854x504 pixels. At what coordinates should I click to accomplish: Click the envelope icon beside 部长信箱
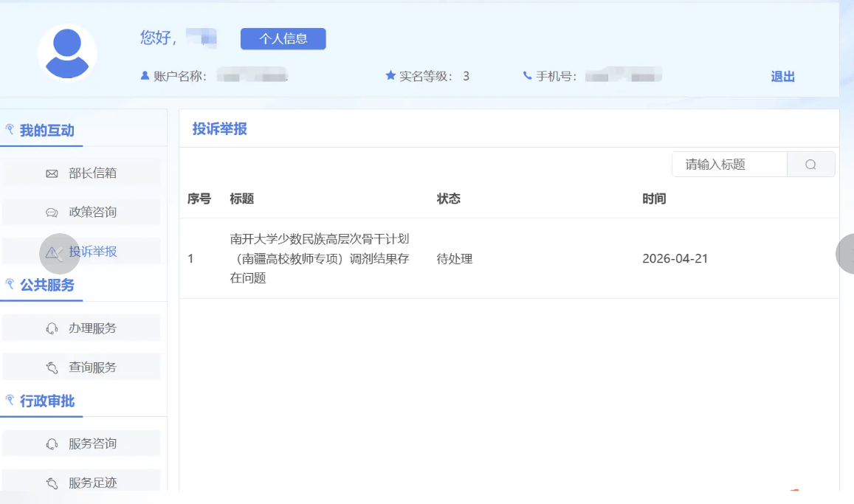(52, 173)
